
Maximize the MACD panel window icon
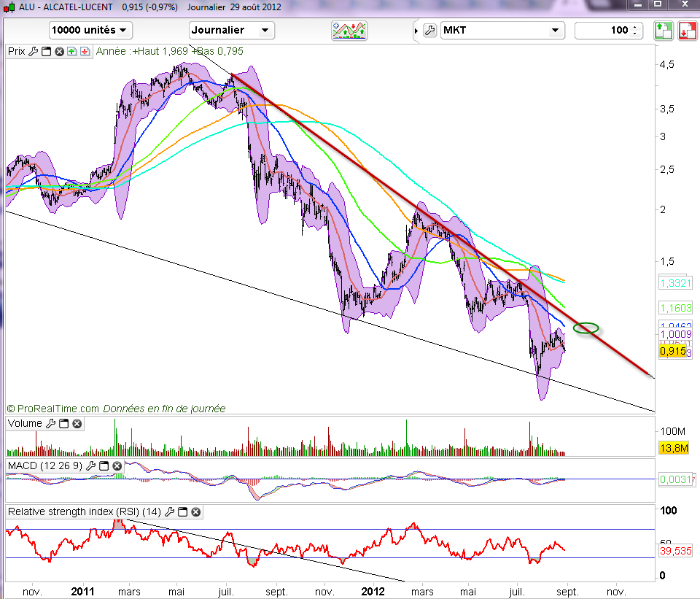[103, 465]
